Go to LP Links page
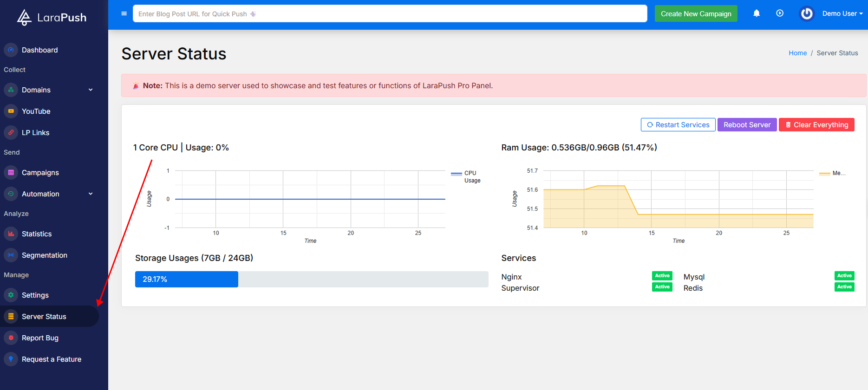 tap(49, 132)
